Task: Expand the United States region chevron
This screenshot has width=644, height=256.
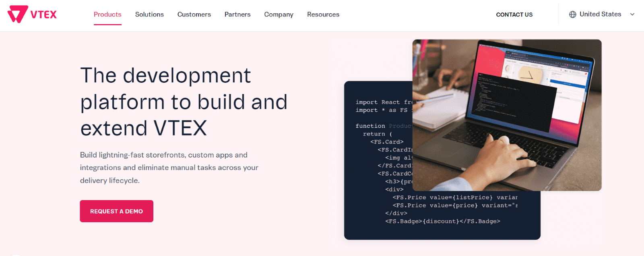Action: pyautogui.click(x=632, y=14)
